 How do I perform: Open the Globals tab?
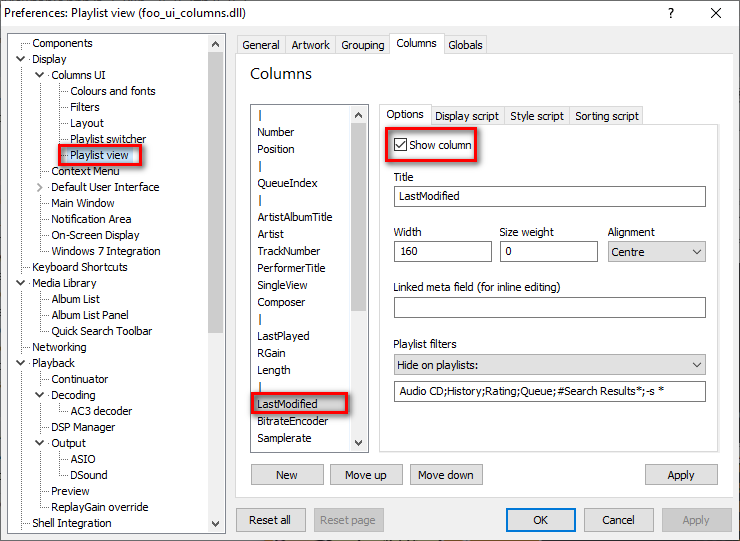465,45
